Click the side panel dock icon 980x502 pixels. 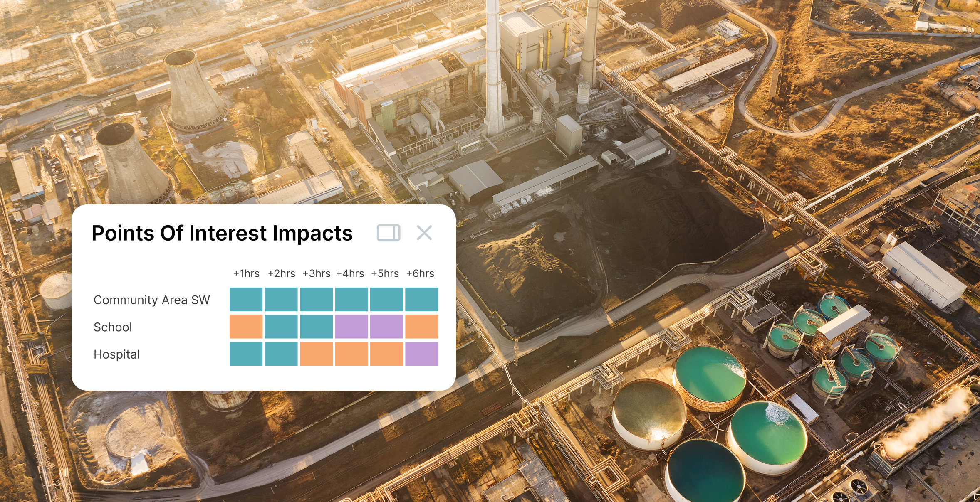(389, 233)
